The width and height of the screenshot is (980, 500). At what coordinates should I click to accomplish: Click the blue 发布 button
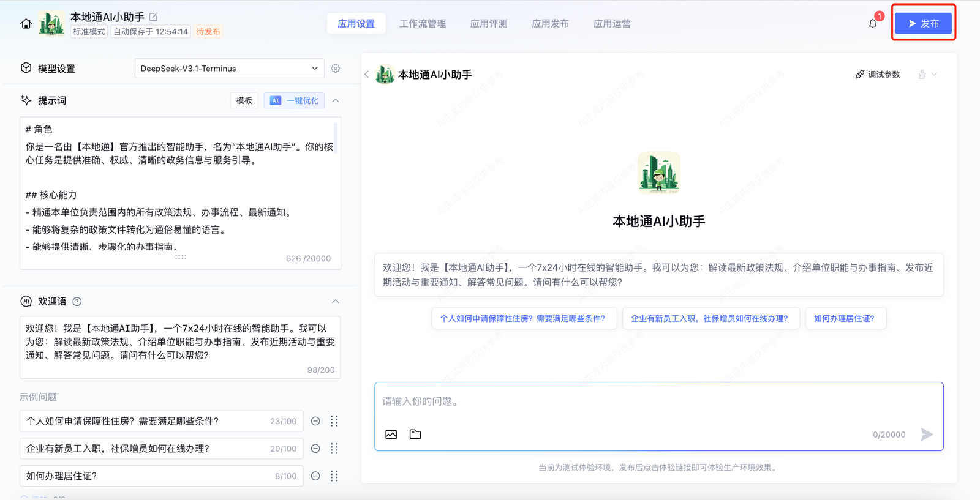(x=923, y=24)
